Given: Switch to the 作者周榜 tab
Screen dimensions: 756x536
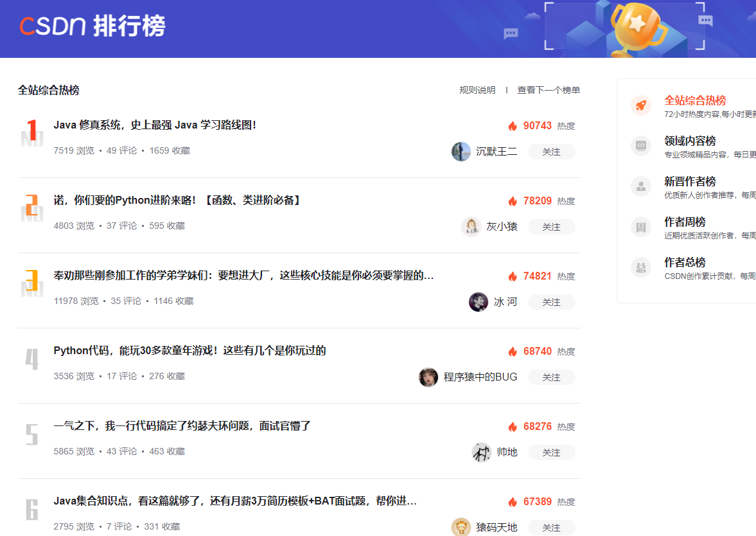Looking at the screenshot, I should click(685, 222).
